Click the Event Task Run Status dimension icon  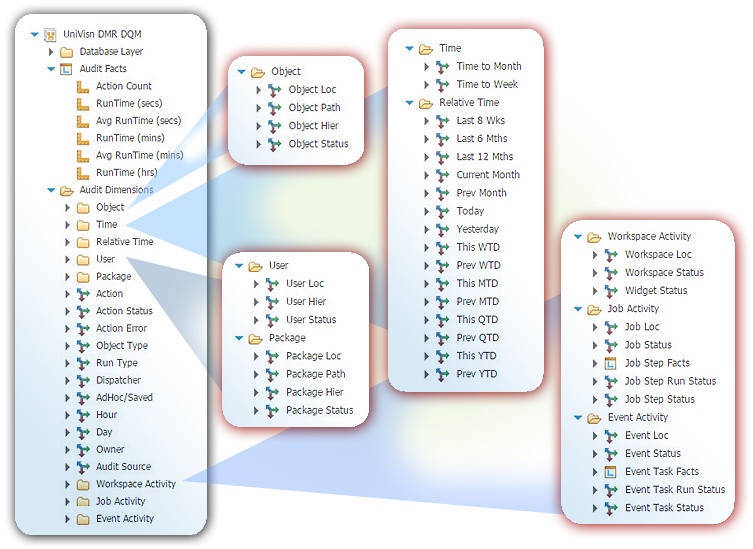point(611,490)
